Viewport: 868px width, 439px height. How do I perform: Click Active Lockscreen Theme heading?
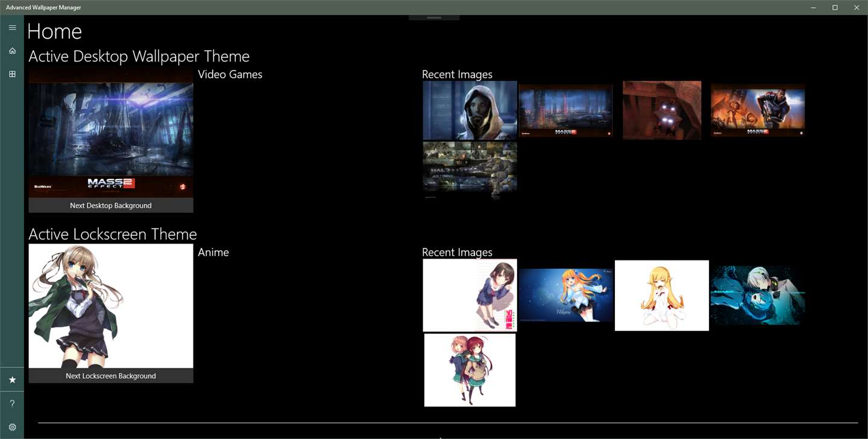pyautogui.click(x=113, y=235)
